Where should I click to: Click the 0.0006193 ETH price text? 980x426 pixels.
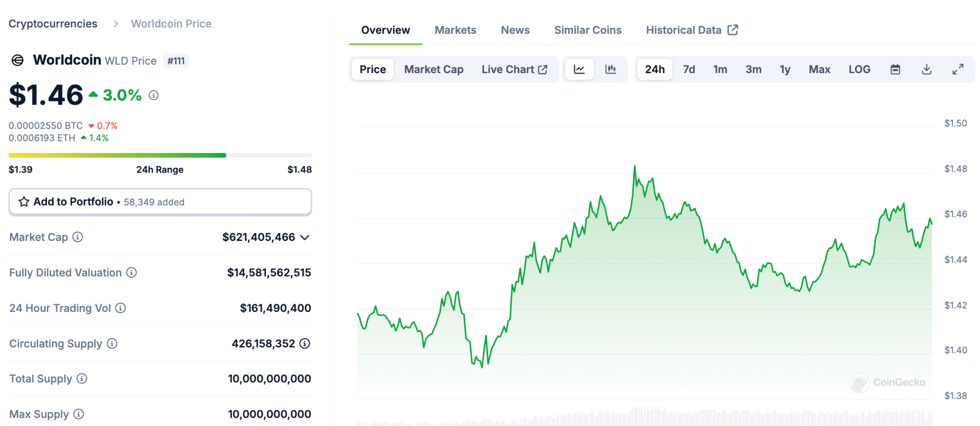pos(42,138)
